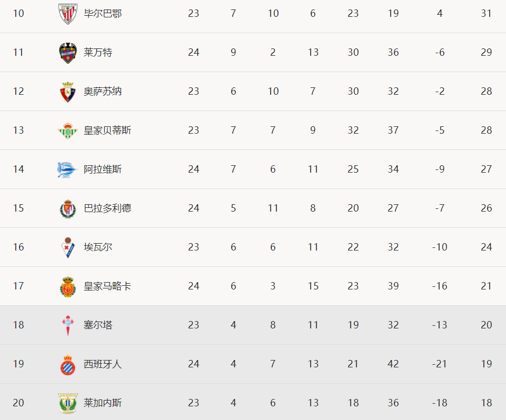
Task: Open the 西班牙人 team link
Action: pos(103,364)
